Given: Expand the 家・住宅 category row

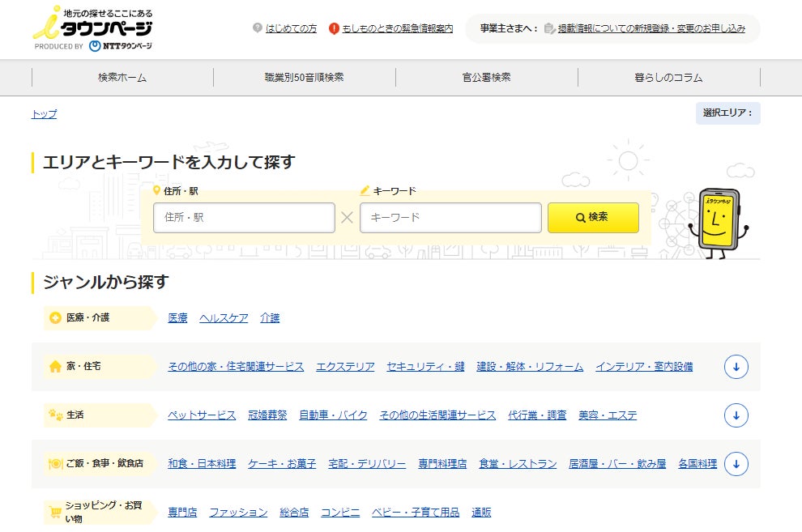Looking at the screenshot, I should pos(736,367).
